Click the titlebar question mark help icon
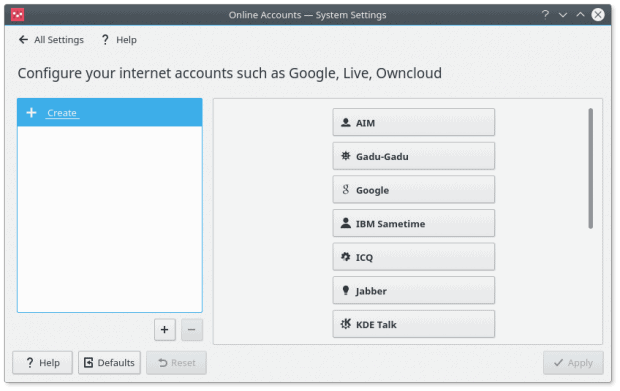 pos(545,15)
